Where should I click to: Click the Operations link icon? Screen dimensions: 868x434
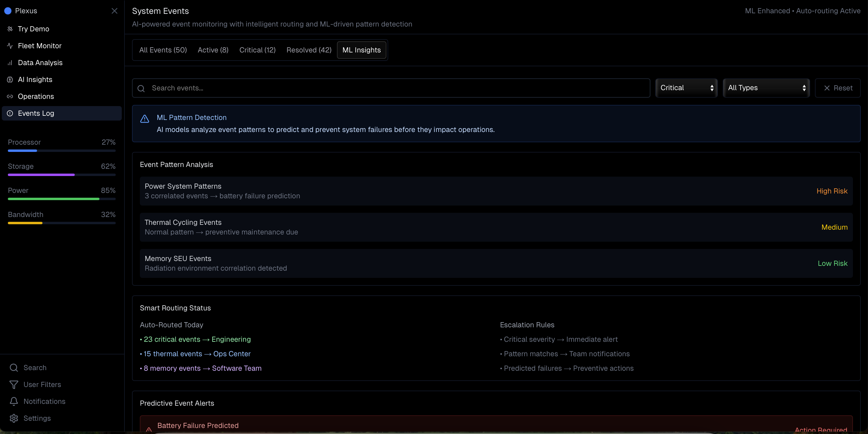[10, 96]
